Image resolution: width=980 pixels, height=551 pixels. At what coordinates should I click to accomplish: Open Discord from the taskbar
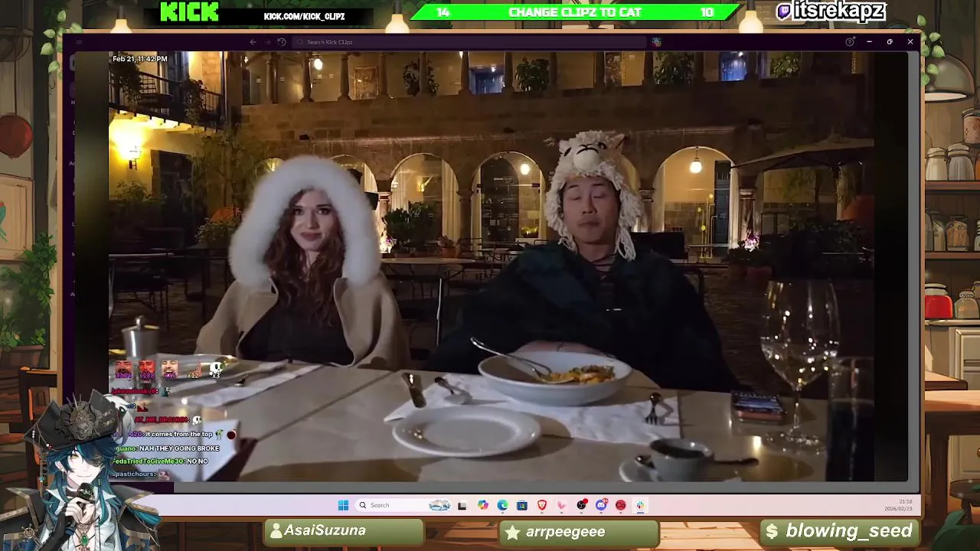click(601, 505)
